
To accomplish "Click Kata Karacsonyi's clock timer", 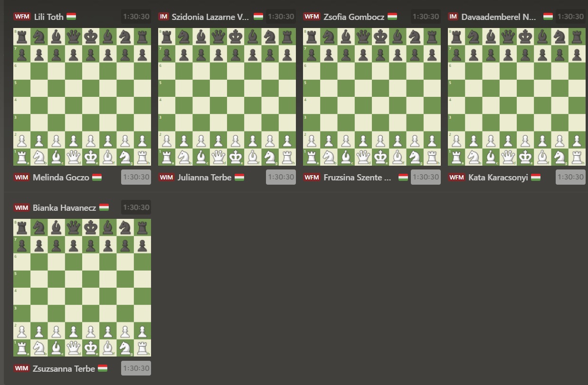I will [570, 177].
